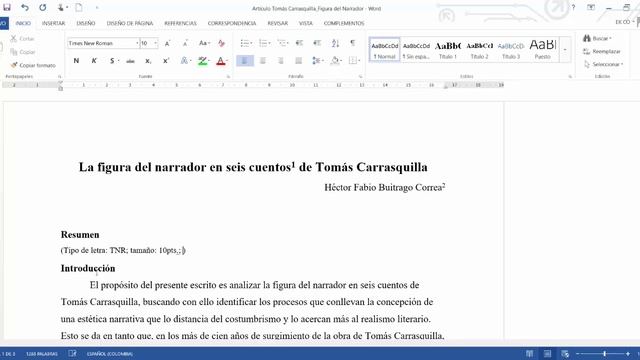640x360 pixels.
Task: Open Word help question mark
Action: (x=573, y=7)
